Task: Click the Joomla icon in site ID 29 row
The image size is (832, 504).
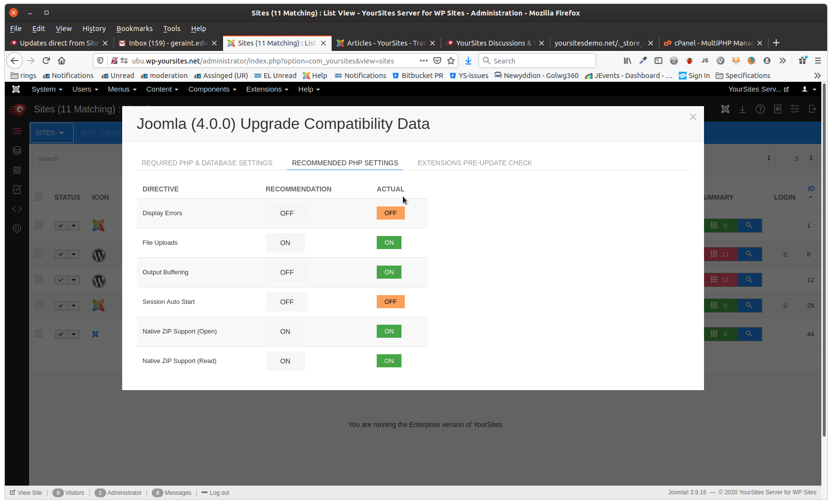Action: pyautogui.click(x=98, y=305)
